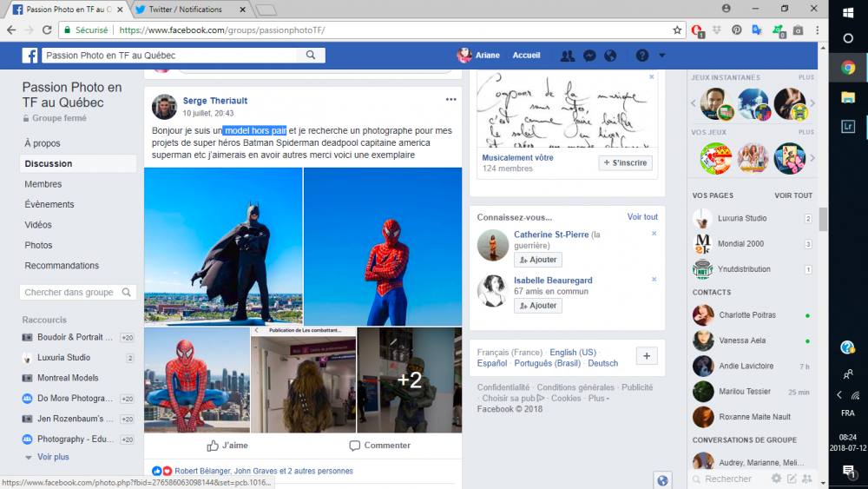Open the Pinterest extension icon
Image resolution: width=868 pixels, height=489 pixels.
click(736, 30)
